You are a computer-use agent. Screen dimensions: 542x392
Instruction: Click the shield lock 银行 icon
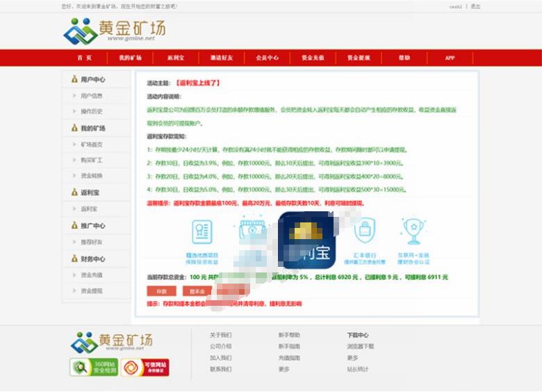(x=365, y=230)
